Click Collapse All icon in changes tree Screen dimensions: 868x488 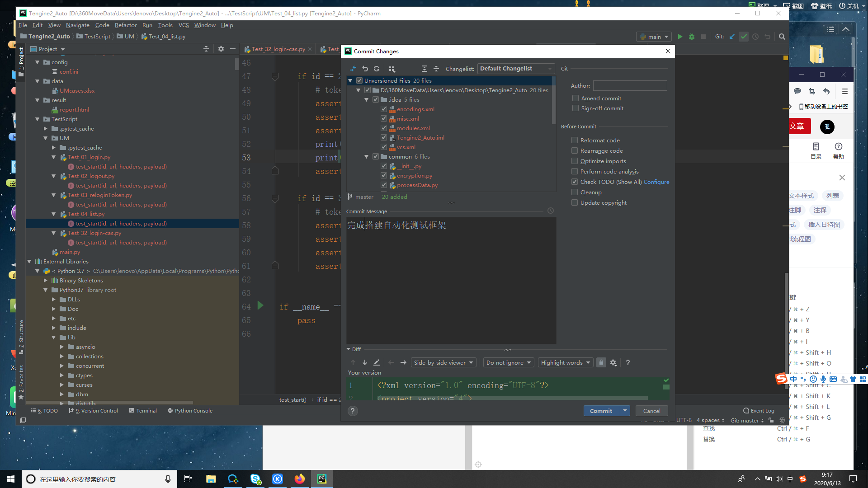coord(436,69)
